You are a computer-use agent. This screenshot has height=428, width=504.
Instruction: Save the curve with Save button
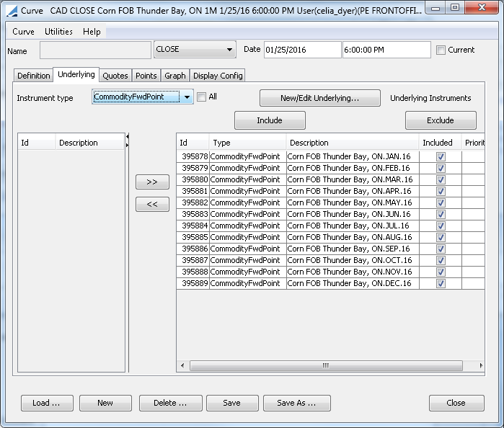232,403
